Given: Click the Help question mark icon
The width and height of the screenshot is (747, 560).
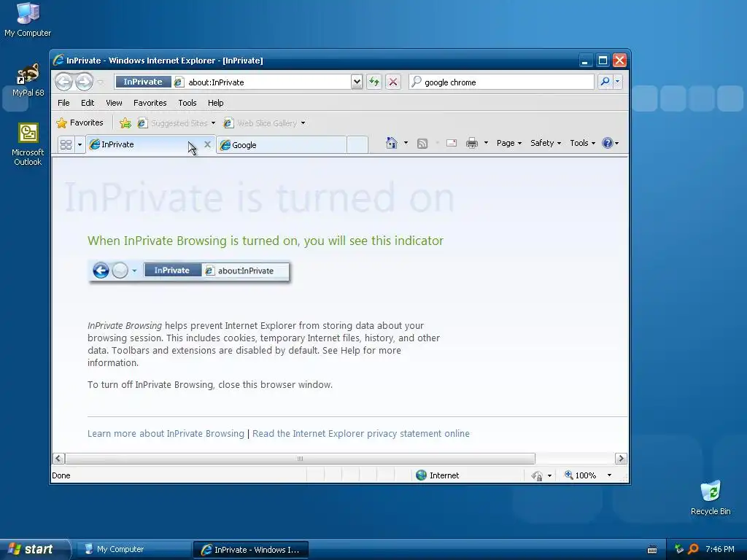Looking at the screenshot, I should [608, 143].
